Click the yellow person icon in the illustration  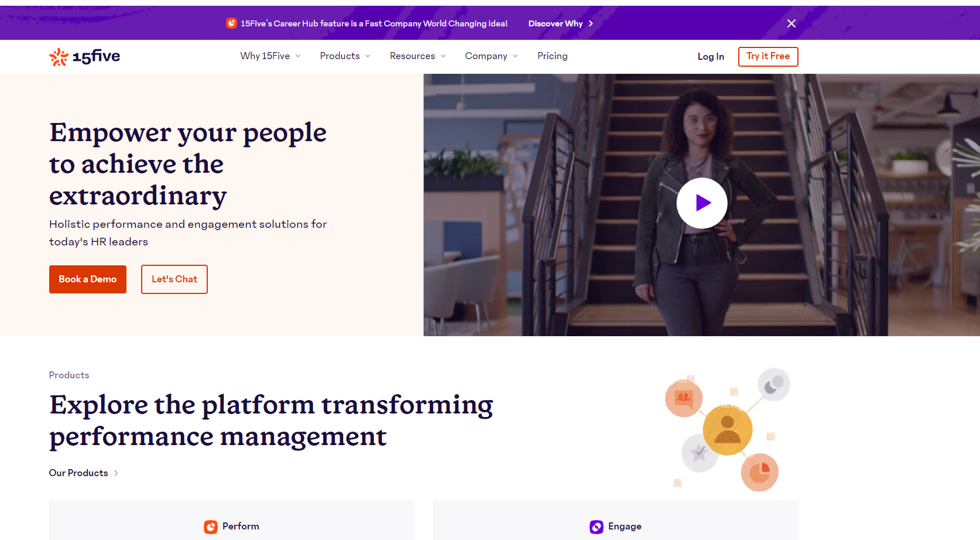click(x=728, y=430)
